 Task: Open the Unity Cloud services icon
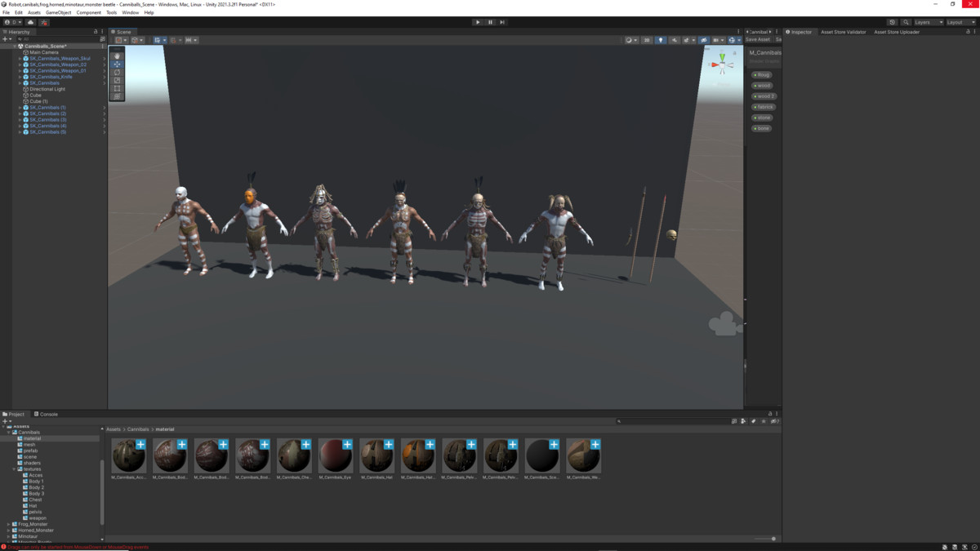click(31, 22)
